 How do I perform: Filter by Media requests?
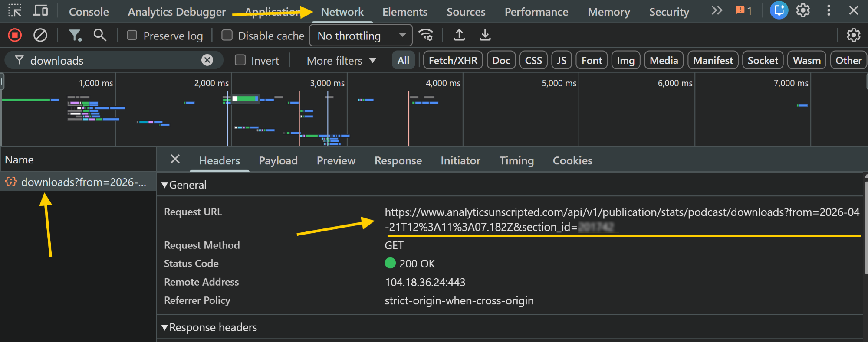point(664,60)
